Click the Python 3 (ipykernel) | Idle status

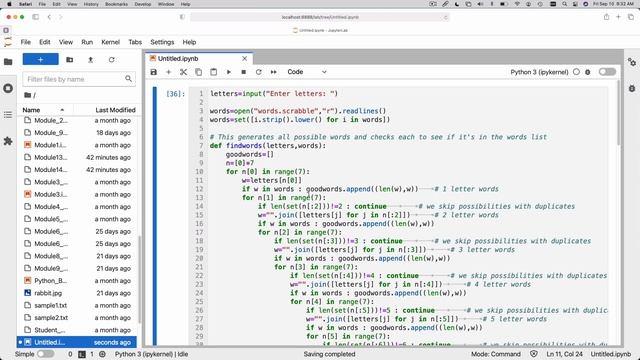tap(151, 354)
